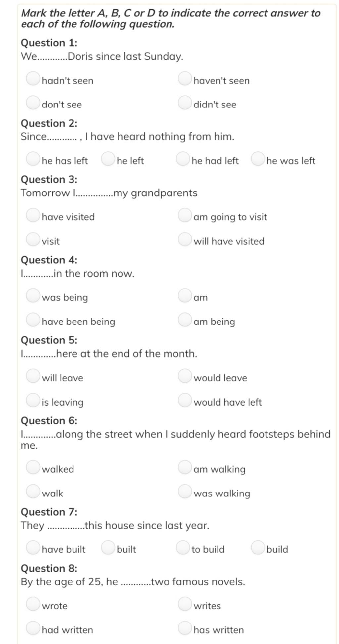The height and width of the screenshot is (644, 339).
Task: Pick "has written" answer option
Action: (184, 628)
